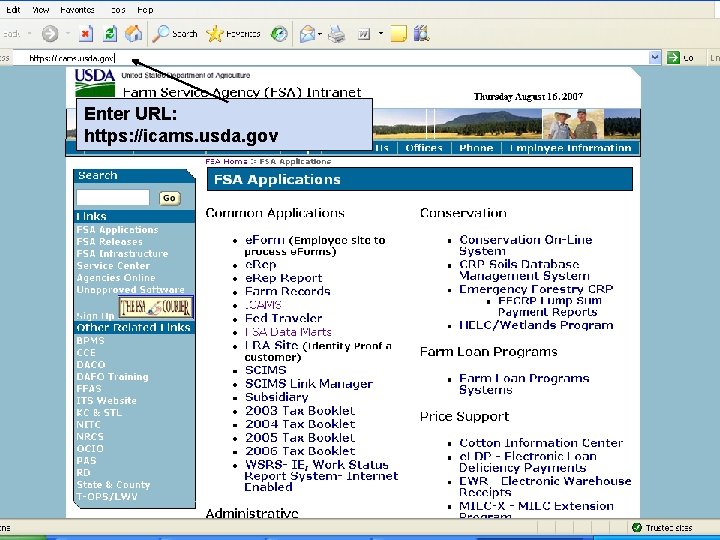Viewport: 720px width, 540px height.
Task: Open the 2005 Tax Booklet link
Action: 300,438
